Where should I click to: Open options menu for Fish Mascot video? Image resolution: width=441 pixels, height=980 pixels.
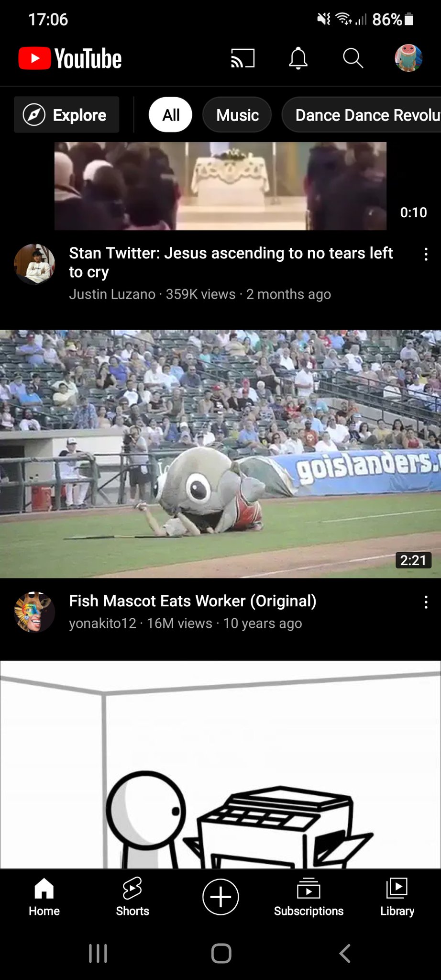pyautogui.click(x=426, y=602)
